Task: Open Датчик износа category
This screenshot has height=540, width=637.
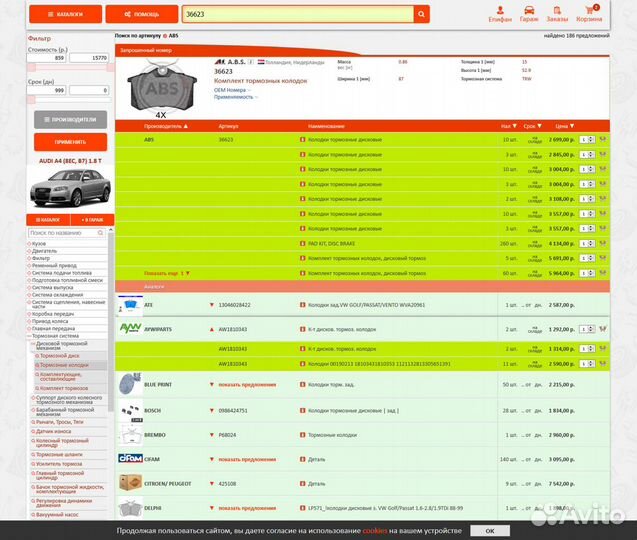Action: tap(53, 431)
